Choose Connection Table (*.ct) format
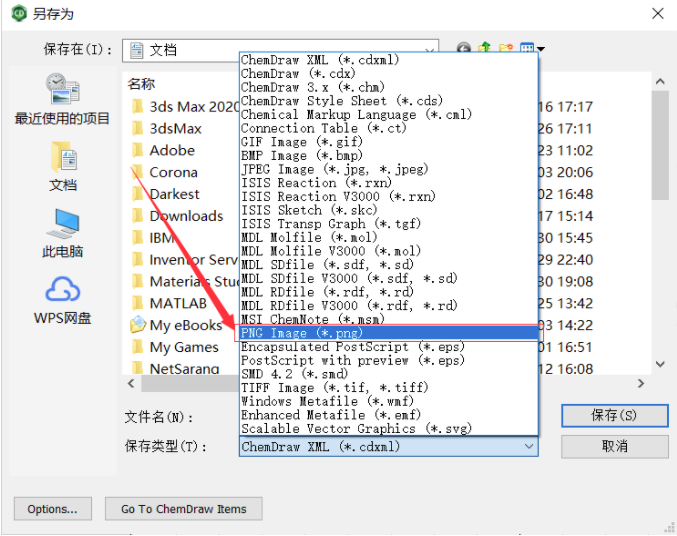 [x=389, y=128]
